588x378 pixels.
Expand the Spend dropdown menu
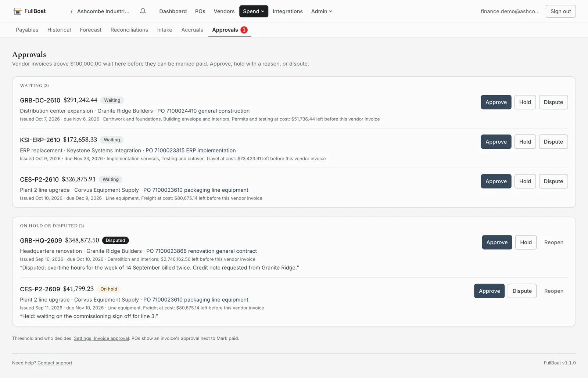click(254, 11)
